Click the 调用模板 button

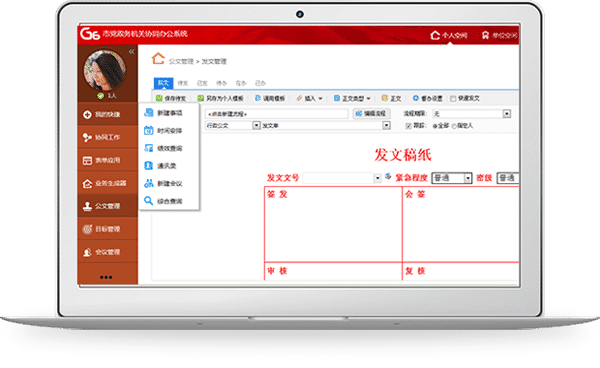pyautogui.click(x=270, y=98)
